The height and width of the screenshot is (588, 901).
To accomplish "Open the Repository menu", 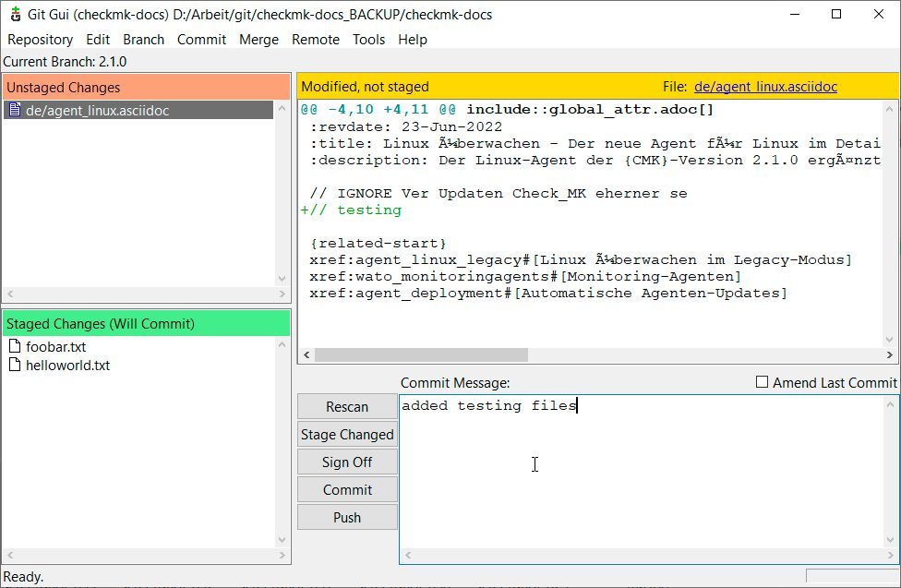I will pos(40,40).
